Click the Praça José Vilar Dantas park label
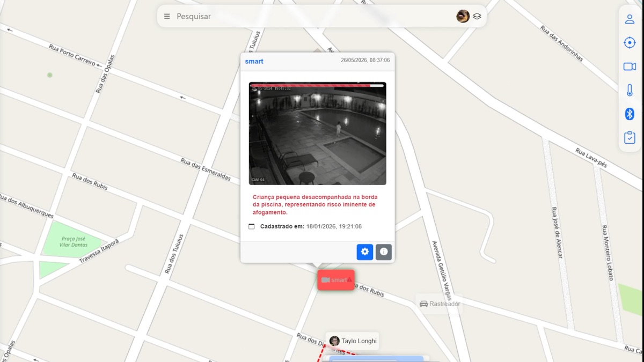The image size is (644, 362). pyautogui.click(x=74, y=242)
